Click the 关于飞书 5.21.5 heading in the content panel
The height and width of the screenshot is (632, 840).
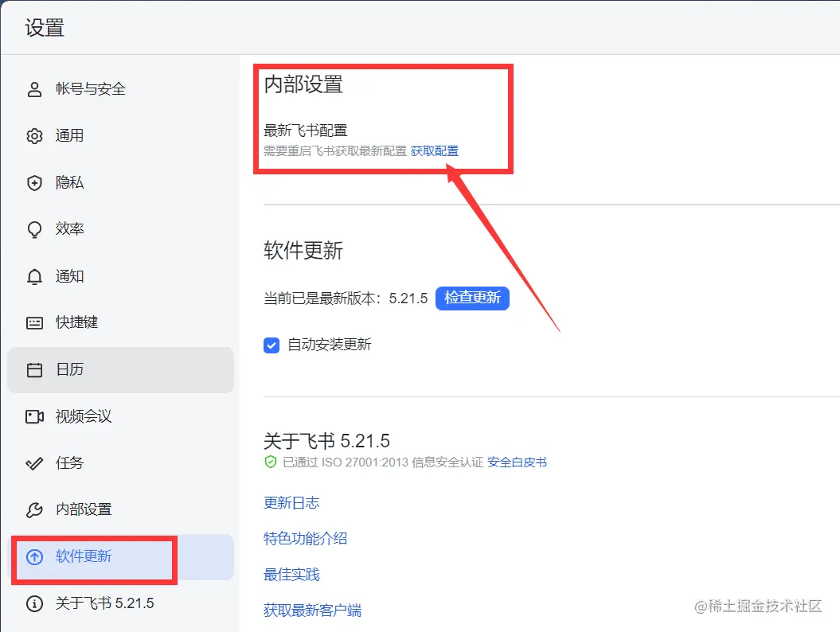point(326,441)
